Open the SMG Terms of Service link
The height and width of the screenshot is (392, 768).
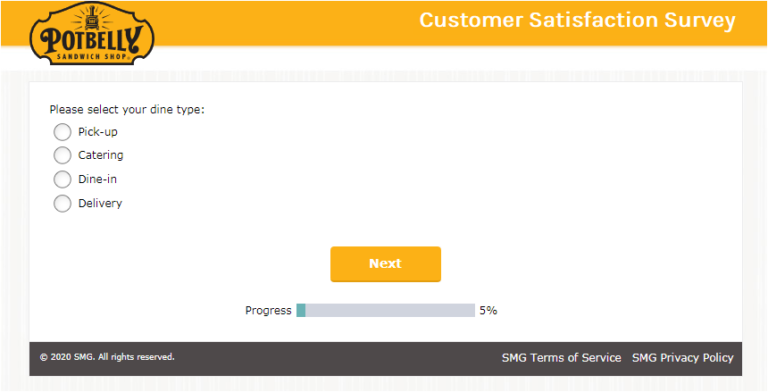[561, 358]
